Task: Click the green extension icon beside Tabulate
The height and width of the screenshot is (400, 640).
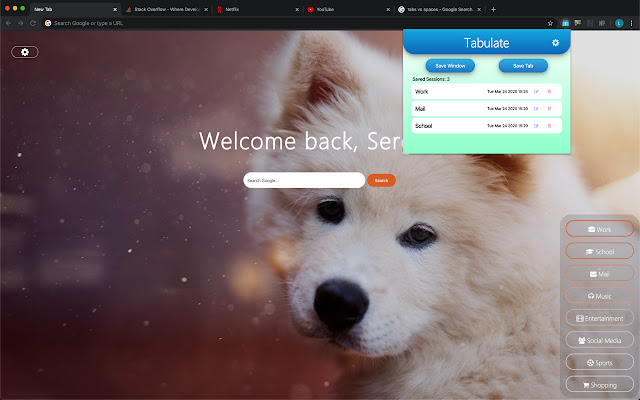Action: tap(578, 23)
